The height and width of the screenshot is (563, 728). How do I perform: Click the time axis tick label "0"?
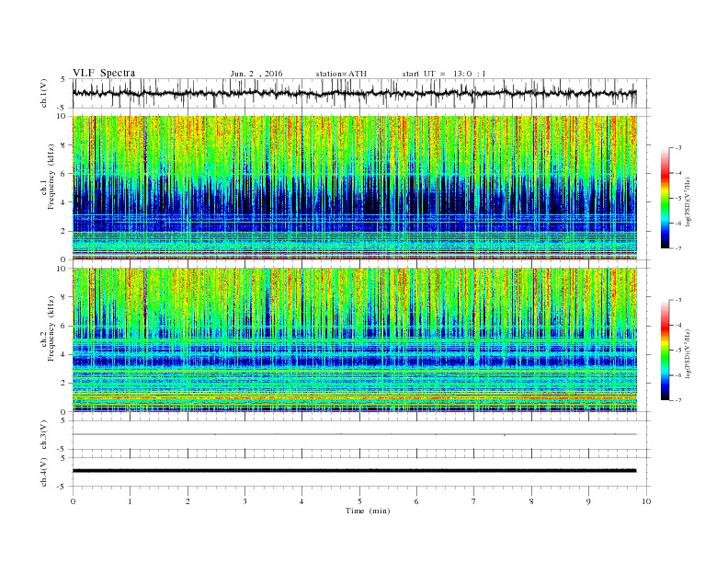coord(73,501)
